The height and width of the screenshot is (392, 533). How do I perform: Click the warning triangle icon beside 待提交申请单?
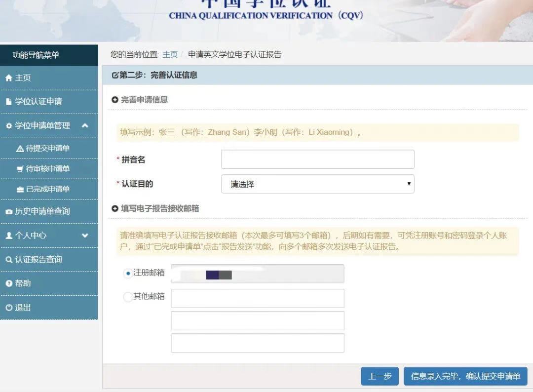[x=20, y=149]
